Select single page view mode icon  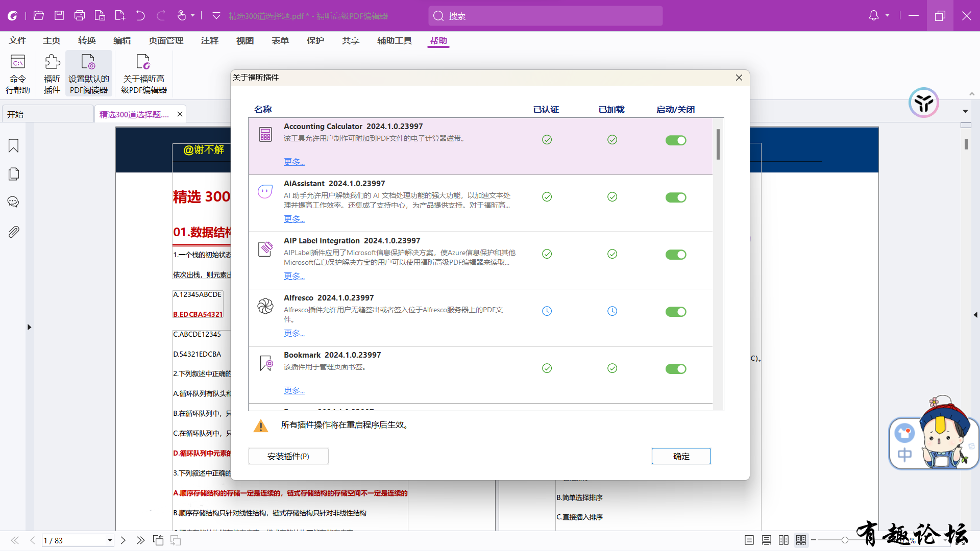click(749, 540)
